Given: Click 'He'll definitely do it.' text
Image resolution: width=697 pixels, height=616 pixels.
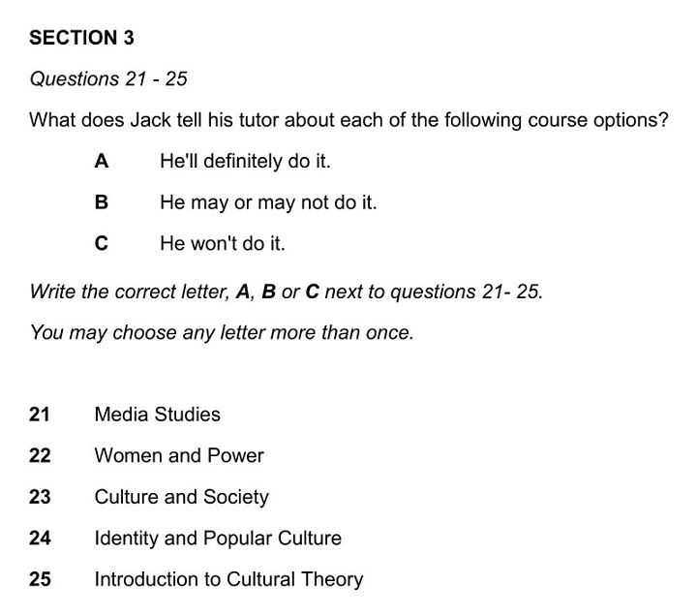Looking at the screenshot, I should 245,162.
